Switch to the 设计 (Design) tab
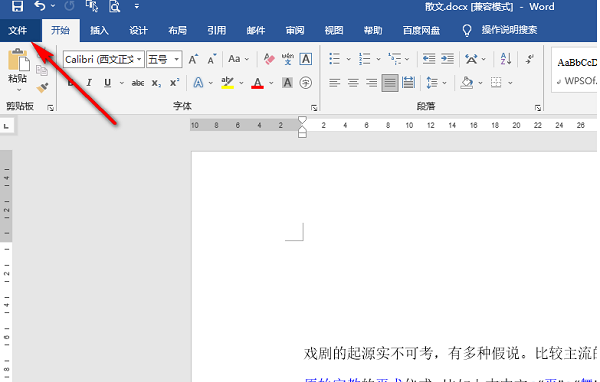The image size is (600, 382). tap(138, 30)
